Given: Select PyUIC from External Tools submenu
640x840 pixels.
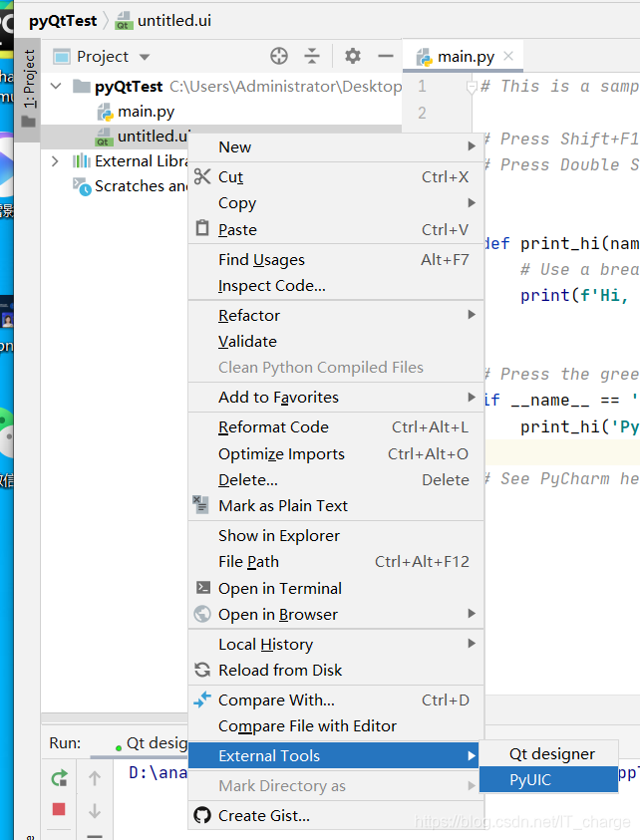Looking at the screenshot, I should [548, 779].
